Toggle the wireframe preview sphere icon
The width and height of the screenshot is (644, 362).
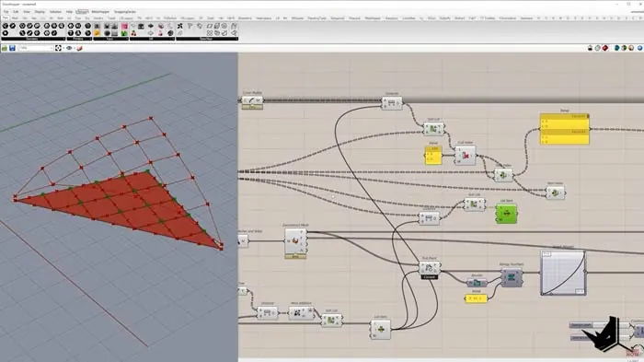[x=598, y=48]
